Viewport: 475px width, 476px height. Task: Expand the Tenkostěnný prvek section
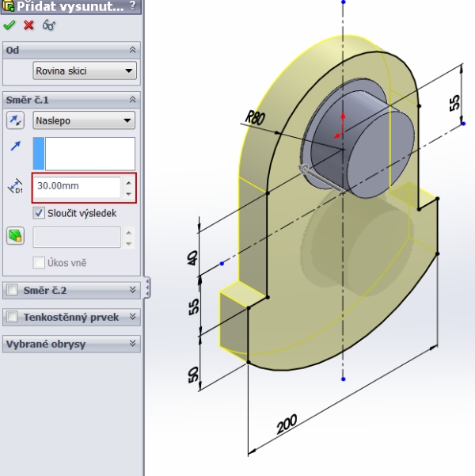tap(132, 317)
